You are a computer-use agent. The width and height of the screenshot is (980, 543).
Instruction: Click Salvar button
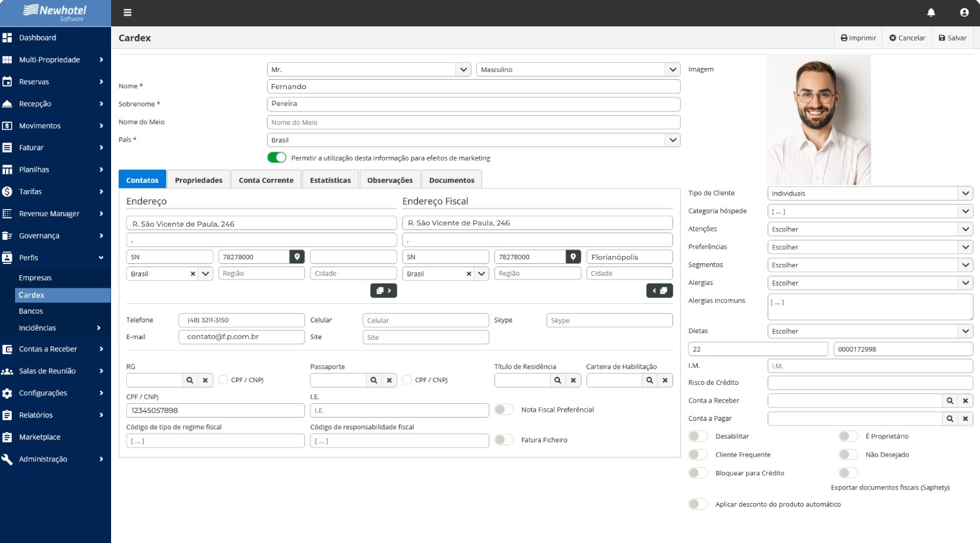953,38
